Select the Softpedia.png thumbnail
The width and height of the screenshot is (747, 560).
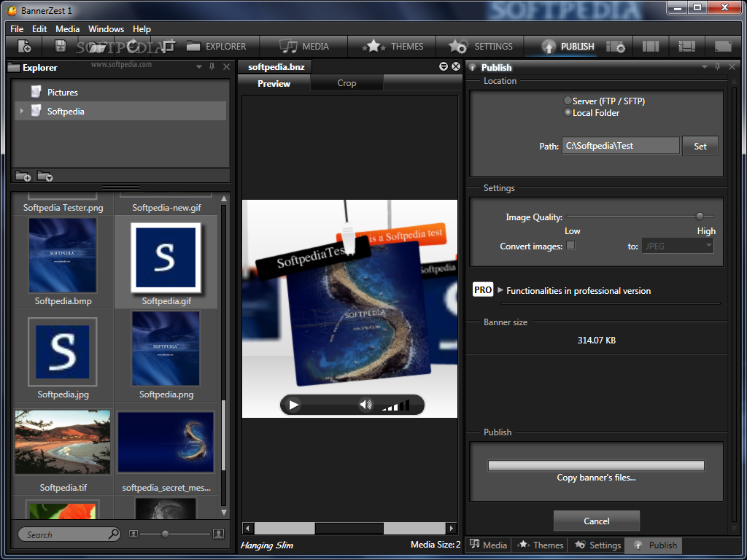tap(166, 349)
